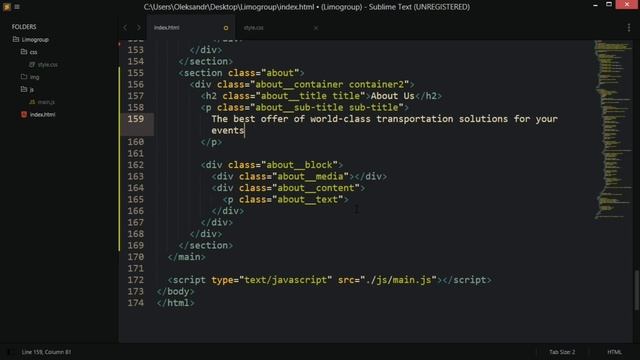This screenshot has width=640, height=360.
Task: Click line number 159 in the gutter
Action: click(x=136, y=119)
